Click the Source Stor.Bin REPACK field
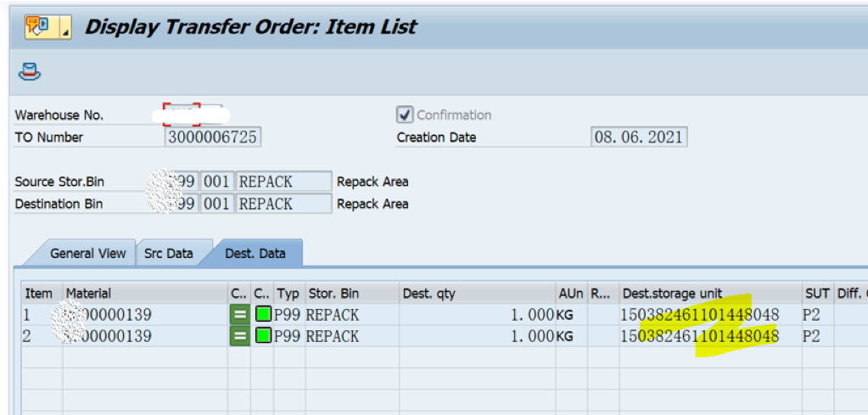868x415 pixels. pos(284,182)
